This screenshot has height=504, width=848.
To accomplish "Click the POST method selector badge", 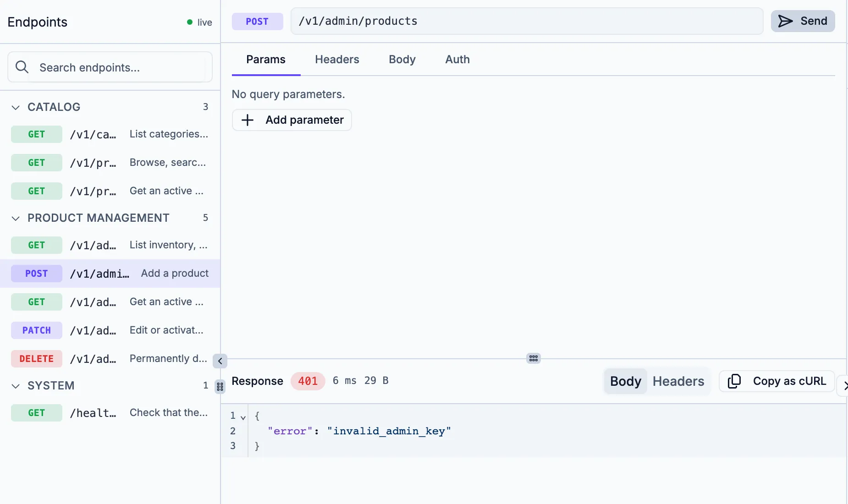I will [x=257, y=22].
